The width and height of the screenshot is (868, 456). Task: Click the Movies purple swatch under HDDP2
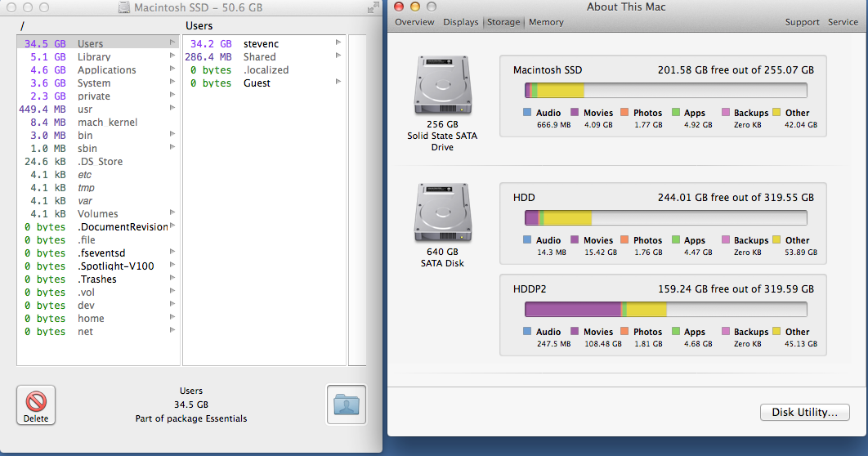point(575,332)
